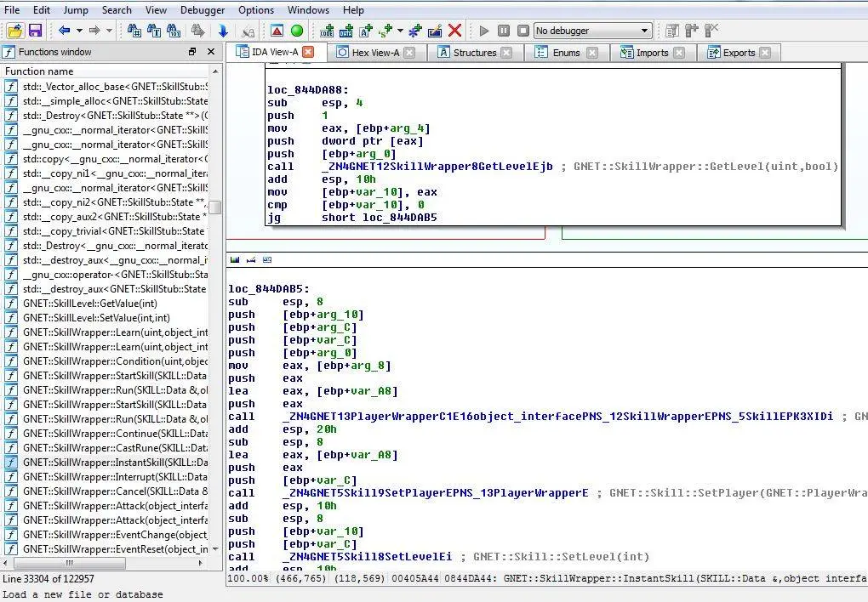The height and width of the screenshot is (602, 868).
Task: Click the red X delete icon
Action: point(455,31)
